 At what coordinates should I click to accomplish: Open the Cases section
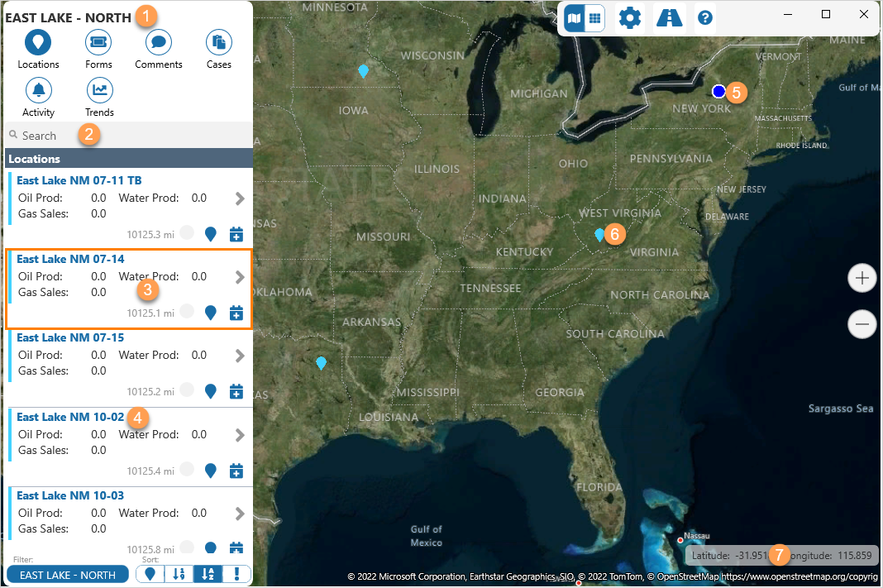tap(219, 42)
